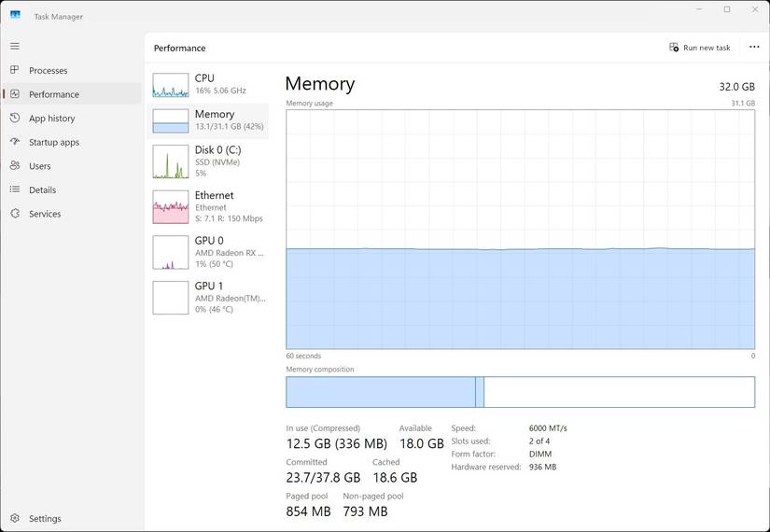Click the Available value 18.0 GB
Screen dimensions: 770x532
tap(421, 443)
